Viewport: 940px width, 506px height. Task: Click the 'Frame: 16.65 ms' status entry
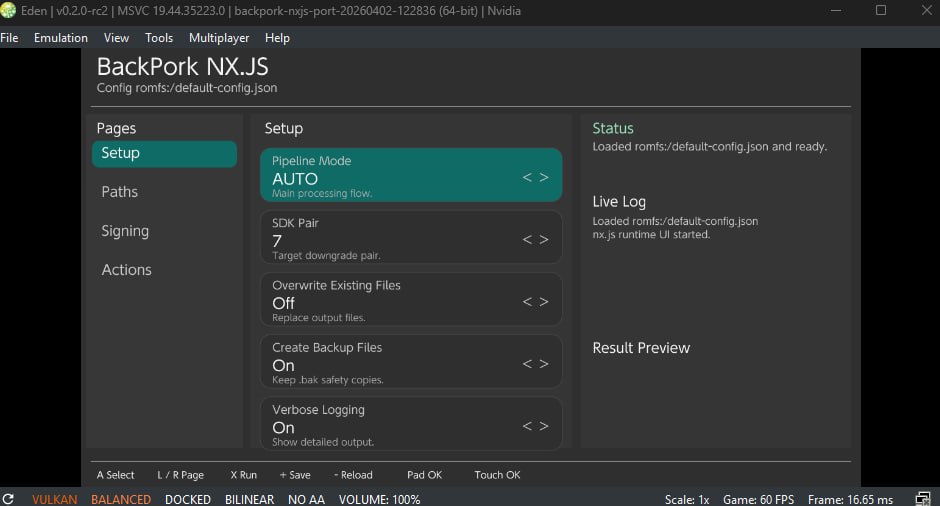click(x=850, y=499)
